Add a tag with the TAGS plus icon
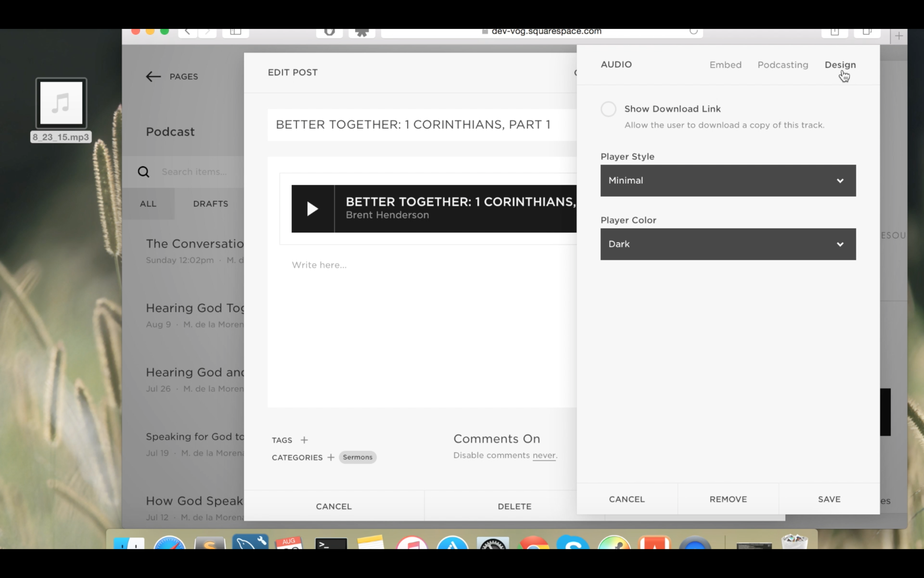The image size is (924, 578). coord(304,440)
